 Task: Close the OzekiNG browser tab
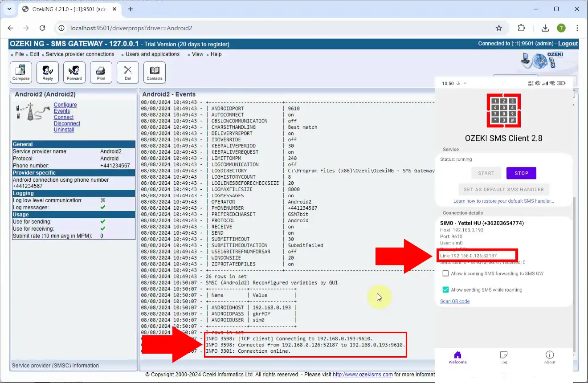click(x=114, y=9)
